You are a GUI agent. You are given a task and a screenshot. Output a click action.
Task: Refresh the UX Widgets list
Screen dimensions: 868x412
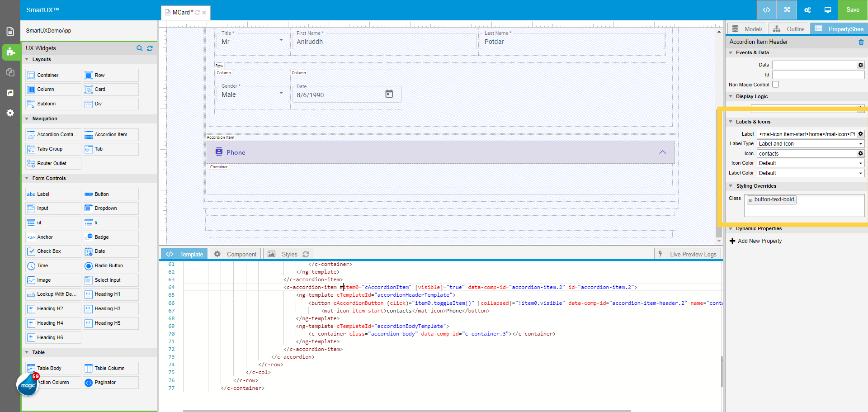coord(150,48)
